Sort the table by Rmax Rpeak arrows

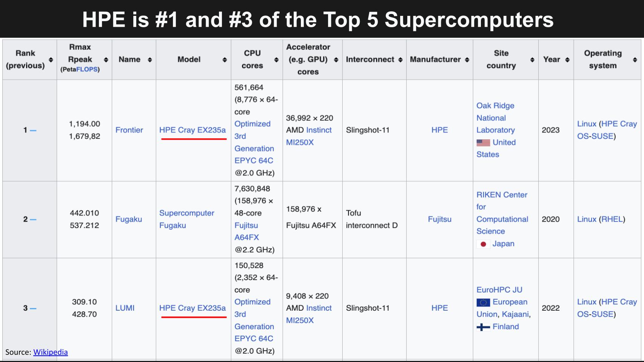(x=106, y=60)
